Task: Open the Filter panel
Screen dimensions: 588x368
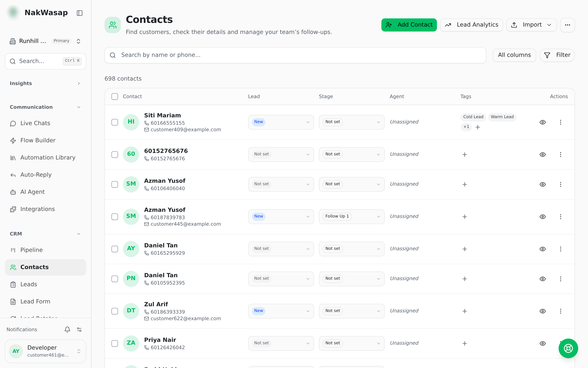Action: (x=557, y=55)
